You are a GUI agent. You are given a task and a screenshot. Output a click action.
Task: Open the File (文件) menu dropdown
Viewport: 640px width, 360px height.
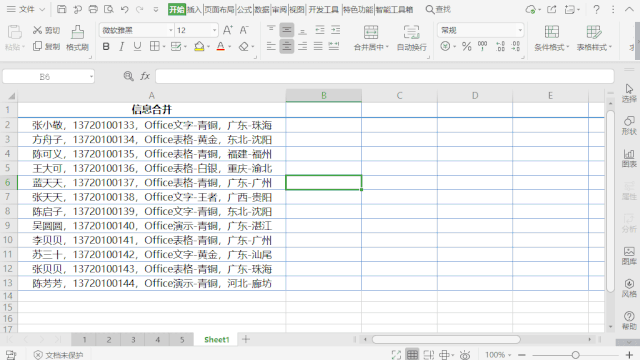tap(26, 9)
